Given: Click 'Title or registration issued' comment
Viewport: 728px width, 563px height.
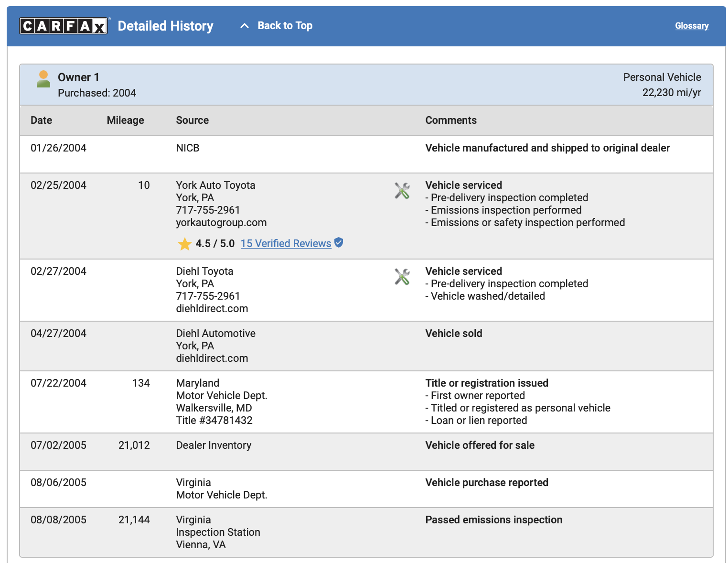Looking at the screenshot, I should tap(487, 383).
